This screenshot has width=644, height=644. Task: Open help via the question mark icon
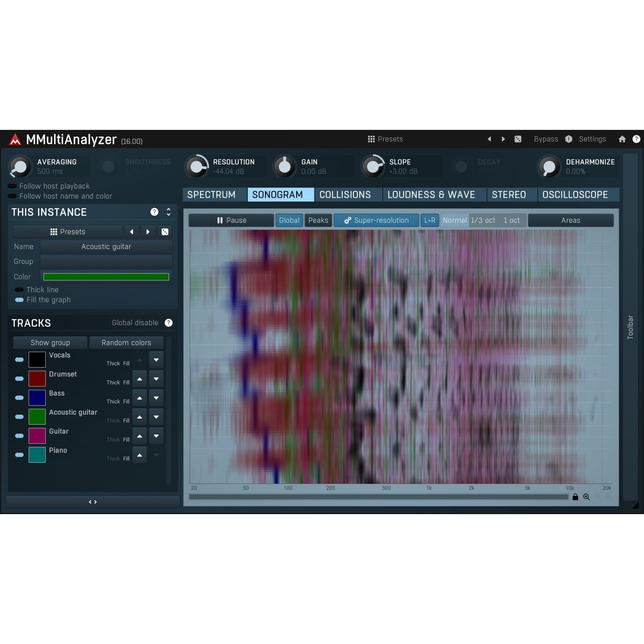tap(636, 139)
